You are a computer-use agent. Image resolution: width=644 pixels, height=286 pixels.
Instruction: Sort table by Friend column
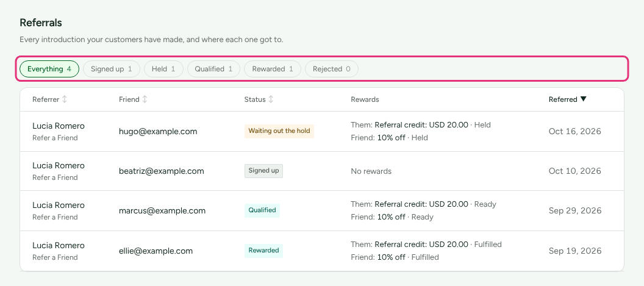click(x=133, y=99)
